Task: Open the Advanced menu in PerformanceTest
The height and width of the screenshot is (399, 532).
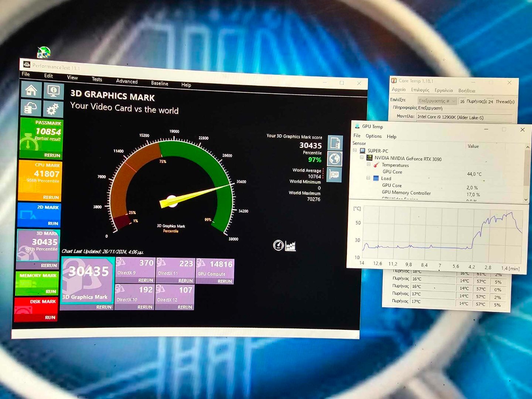Action: click(127, 81)
